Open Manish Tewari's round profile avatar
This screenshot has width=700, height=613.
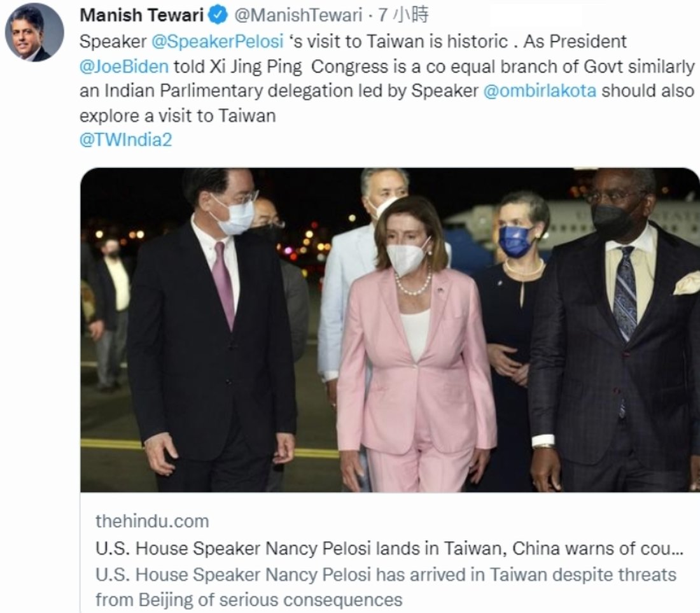34,32
